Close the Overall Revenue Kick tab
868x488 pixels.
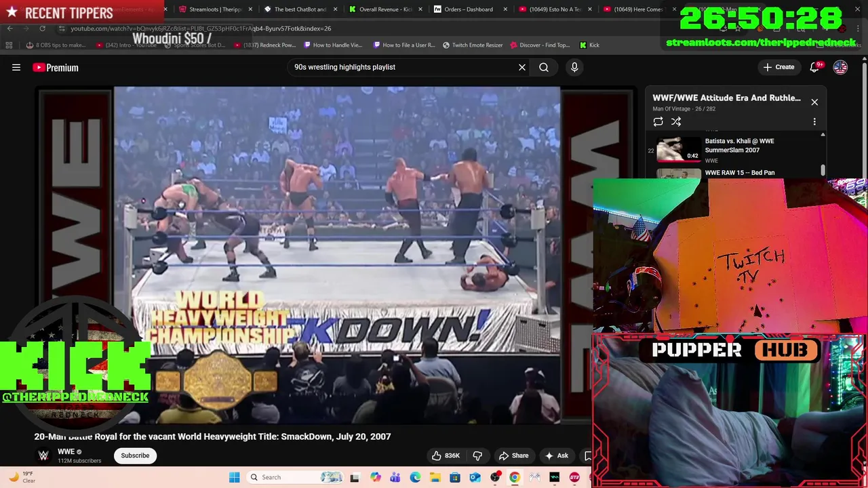point(420,9)
